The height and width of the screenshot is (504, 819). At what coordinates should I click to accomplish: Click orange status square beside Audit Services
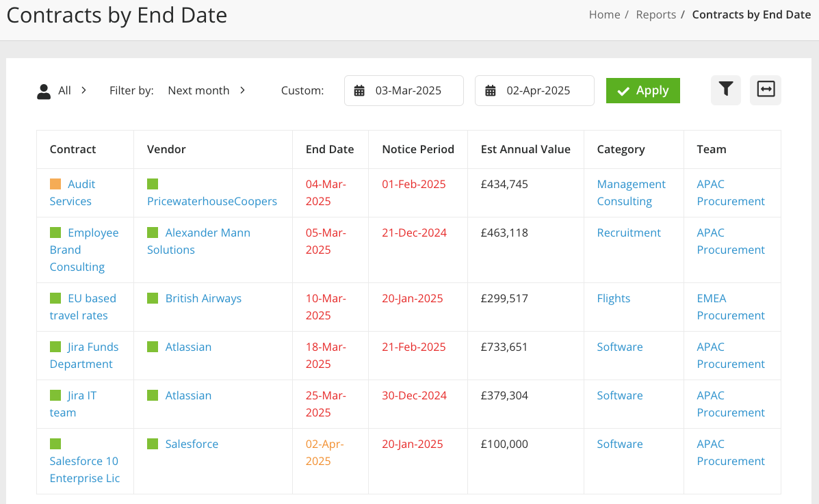click(55, 184)
